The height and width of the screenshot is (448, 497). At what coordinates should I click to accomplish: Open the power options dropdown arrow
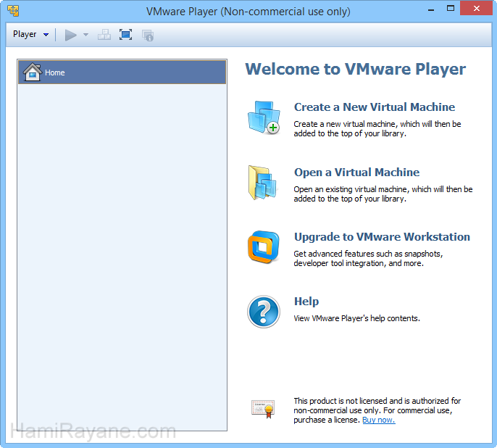pyautogui.click(x=85, y=35)
